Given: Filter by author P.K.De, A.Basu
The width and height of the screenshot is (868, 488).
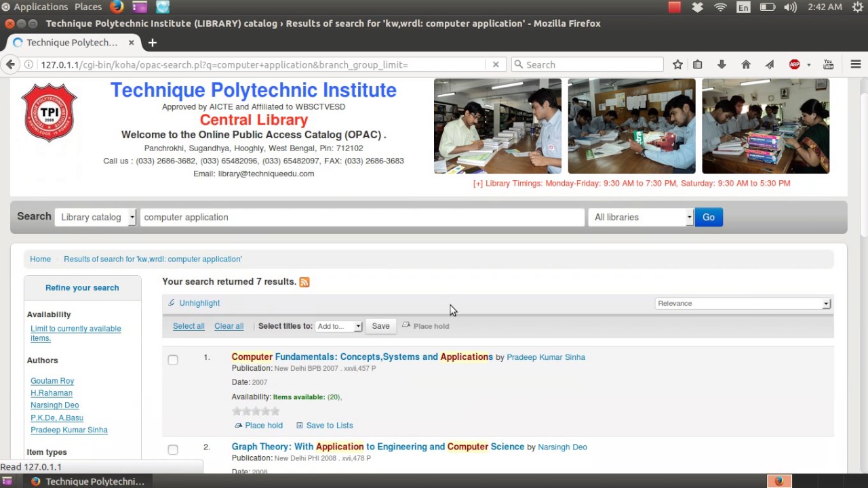Looking at the screenshot, I should click(57, 418).
